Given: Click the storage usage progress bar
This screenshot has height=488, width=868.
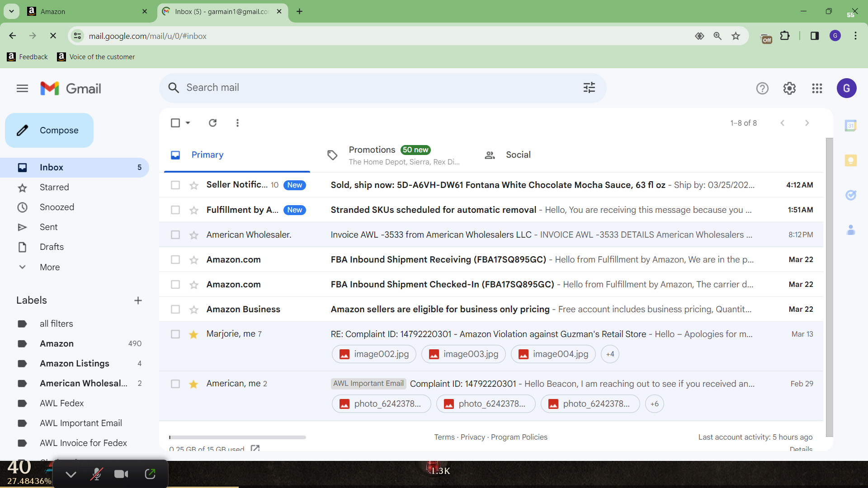Looking at the screenshot, I should pyautogui.click(x=237, y=437).
